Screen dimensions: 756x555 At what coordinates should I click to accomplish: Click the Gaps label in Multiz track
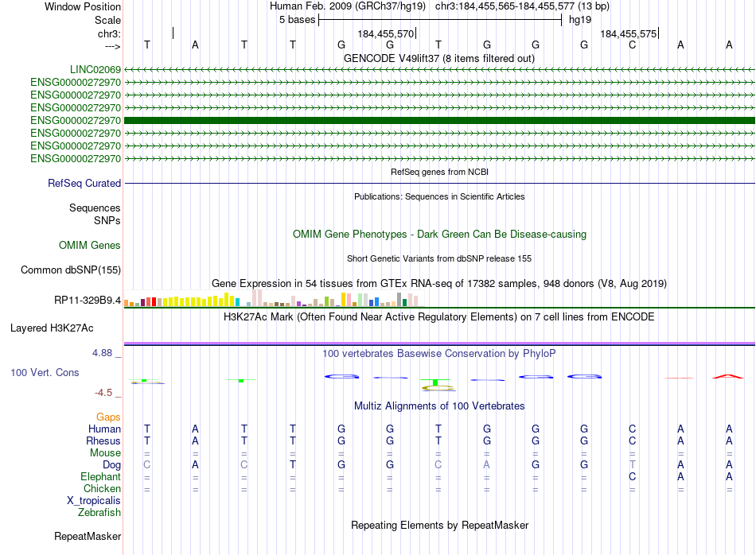[x=108, y=417]
